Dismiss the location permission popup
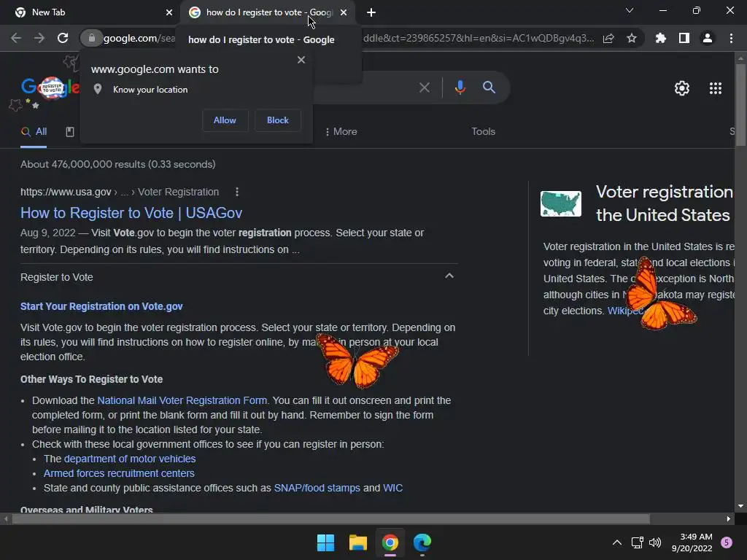747x560 pixels. pos(301,60)
